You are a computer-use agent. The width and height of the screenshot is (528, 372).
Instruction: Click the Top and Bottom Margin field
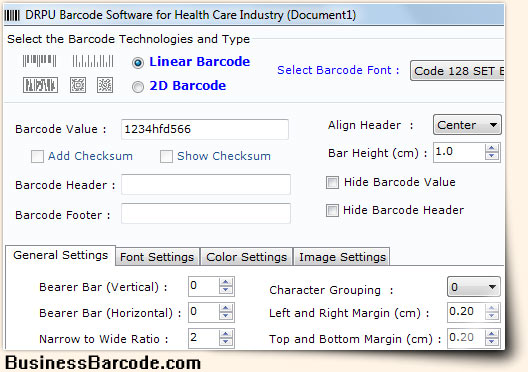[466, 338]
